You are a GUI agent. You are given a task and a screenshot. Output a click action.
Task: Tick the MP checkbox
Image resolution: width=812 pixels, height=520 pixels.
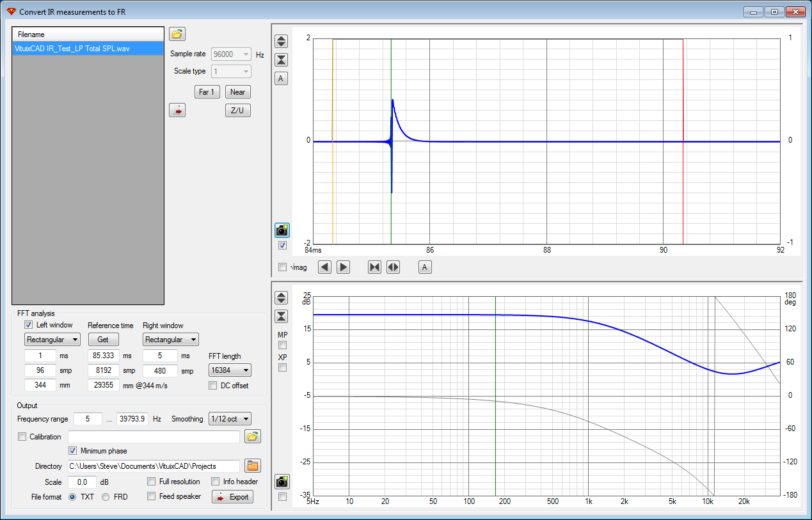click(x=282, y=345)
